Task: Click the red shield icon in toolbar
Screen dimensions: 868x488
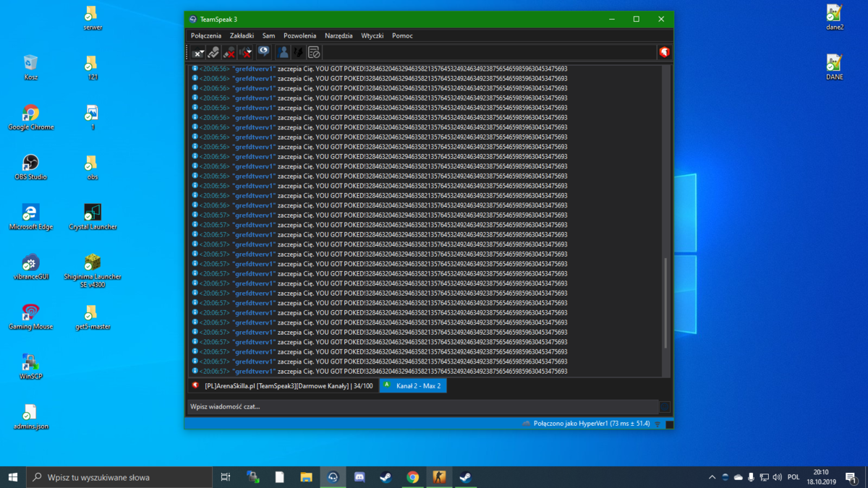Action: (664, 52)
